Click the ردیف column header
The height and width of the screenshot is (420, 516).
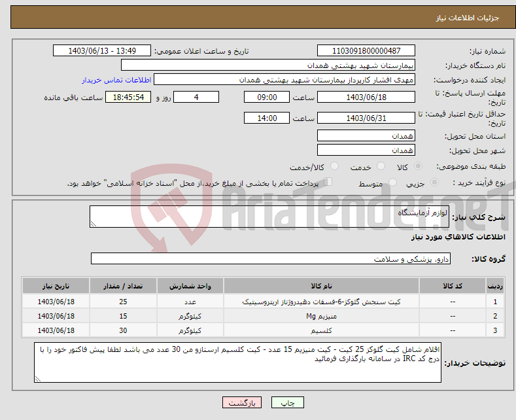[x=495, y=286]
